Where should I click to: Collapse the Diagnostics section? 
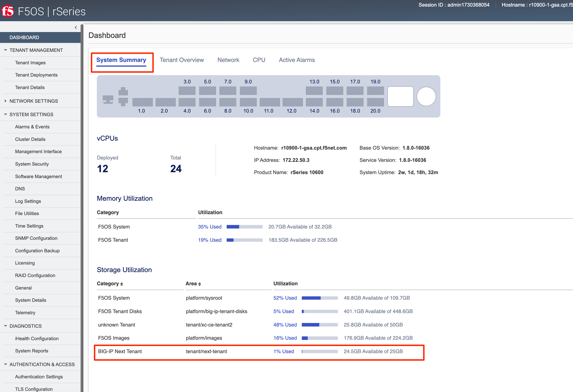point(5,326)
